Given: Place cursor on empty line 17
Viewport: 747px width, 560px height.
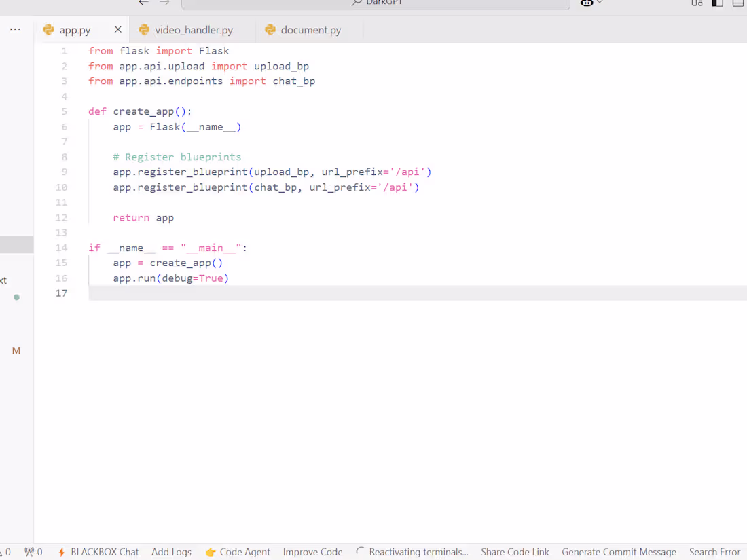Looking at the screenshot, I should [x=272, y=293].
